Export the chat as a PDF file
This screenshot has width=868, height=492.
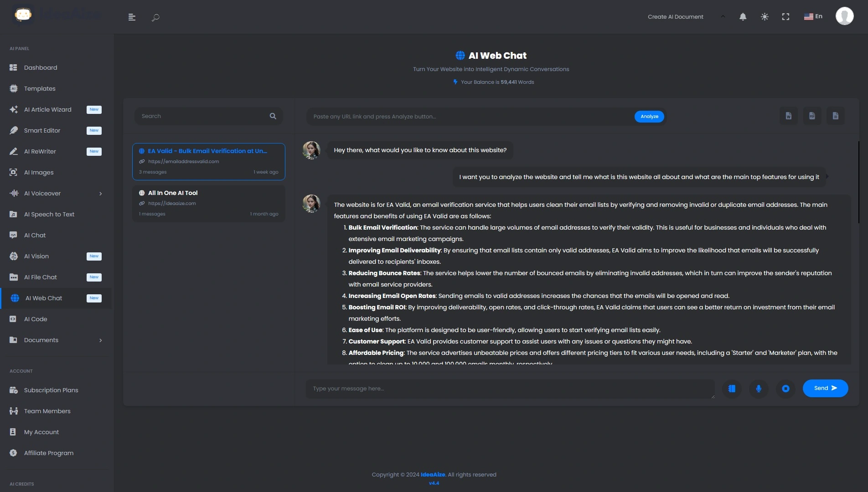point(812,116)
